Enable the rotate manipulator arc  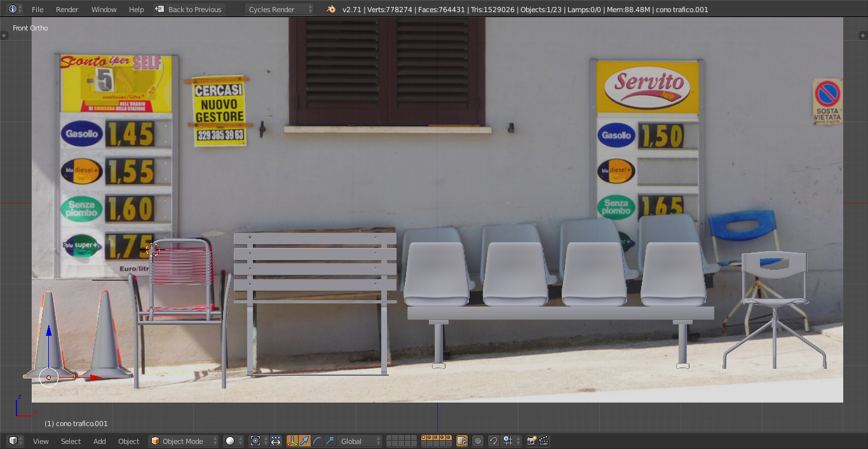pyautogui.click(x=318, y=441)
